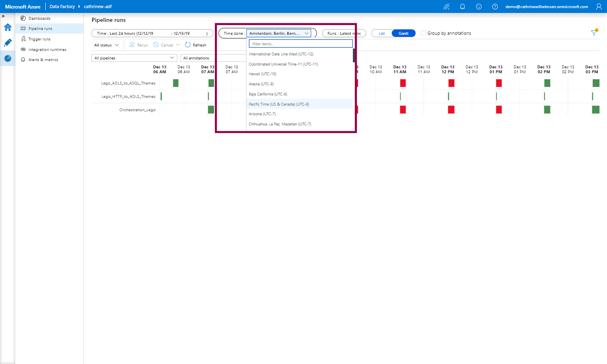Image resolution: width=607 pixels, height=364 pixels.
Task: Open the notifications bell icon
Action: pyautogui.click(x=463, y=6)
